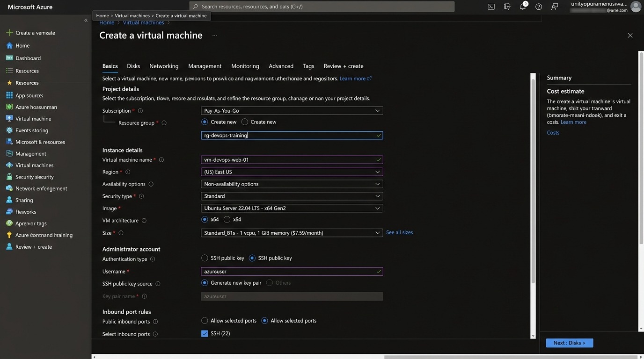Select second Create new resource group radio
Viewport: 644px width, 359px height.
point(245,122)
